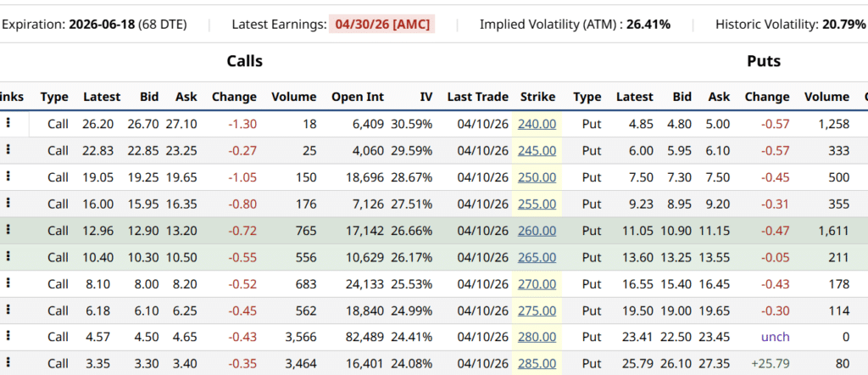This screenshot has height=375, width=868.
Task: Sort calls by the IV column header
Action: (426, 97)
